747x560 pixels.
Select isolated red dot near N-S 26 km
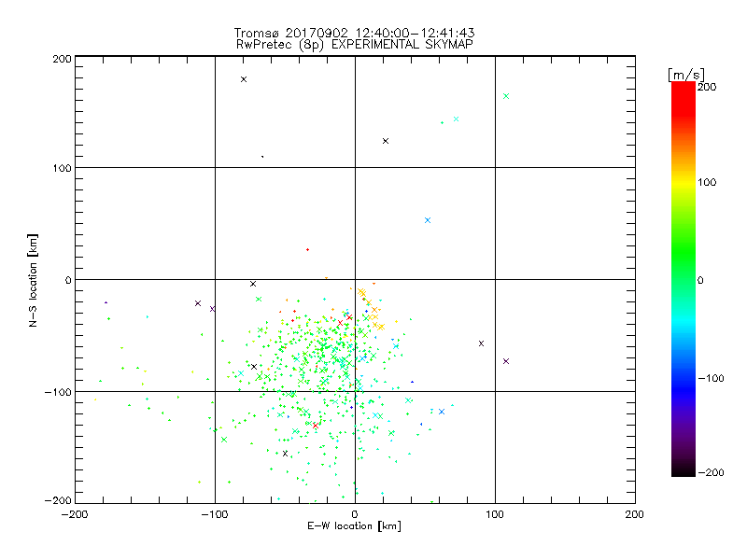click(x=308, y=249)
